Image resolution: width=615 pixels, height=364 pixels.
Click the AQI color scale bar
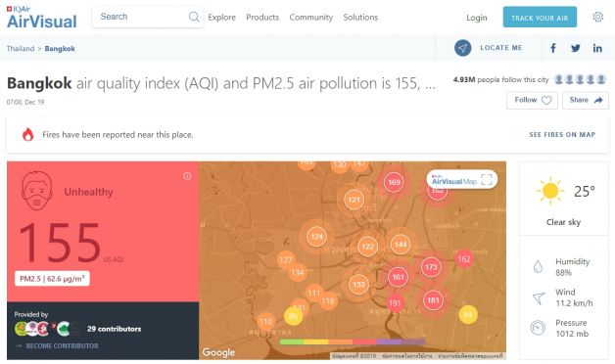click(x=353, y=342)
